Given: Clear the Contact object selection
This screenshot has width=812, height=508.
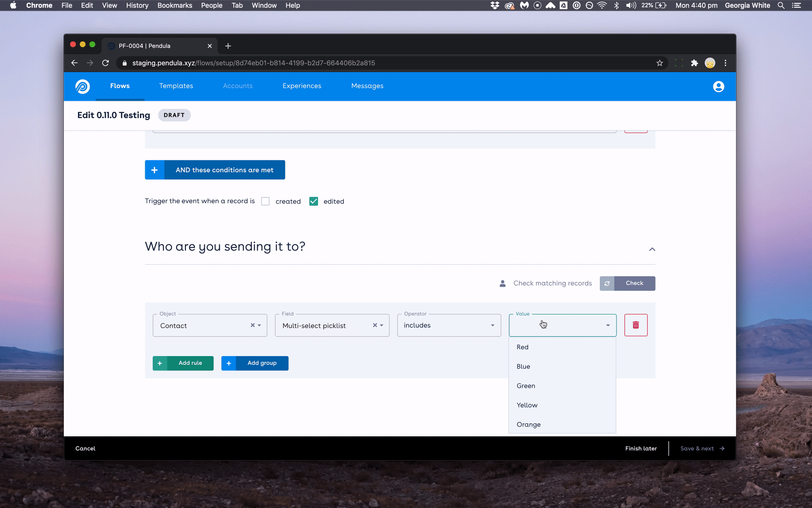Looking at the screenshot, I should (x=252, y=325).
